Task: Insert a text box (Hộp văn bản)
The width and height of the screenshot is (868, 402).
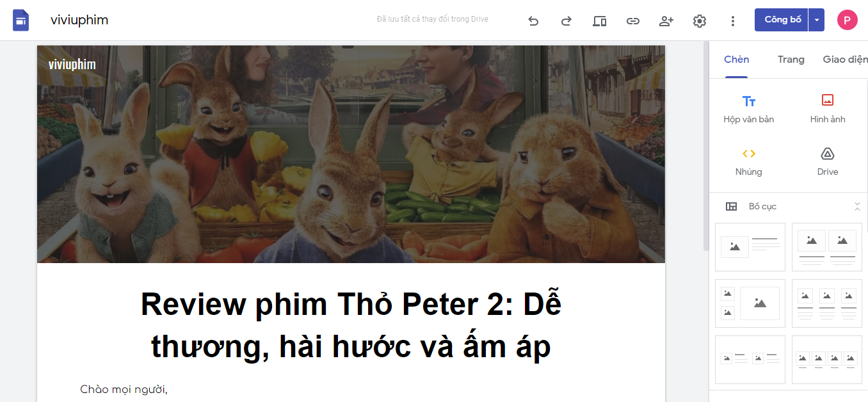Action: click(749, 109)
